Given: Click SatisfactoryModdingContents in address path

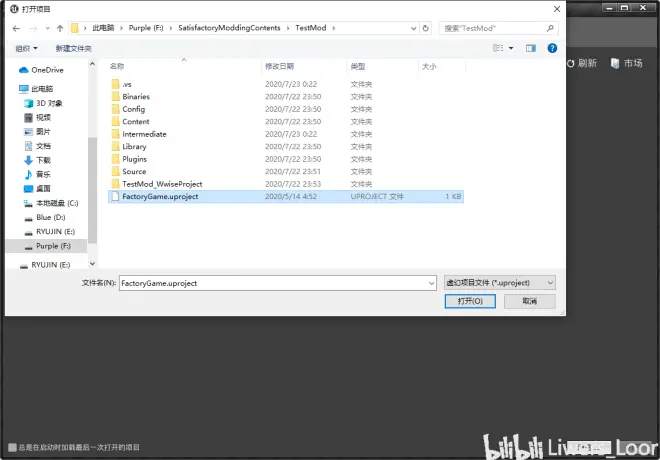Looking at the screenshot, I should point(229,28).
